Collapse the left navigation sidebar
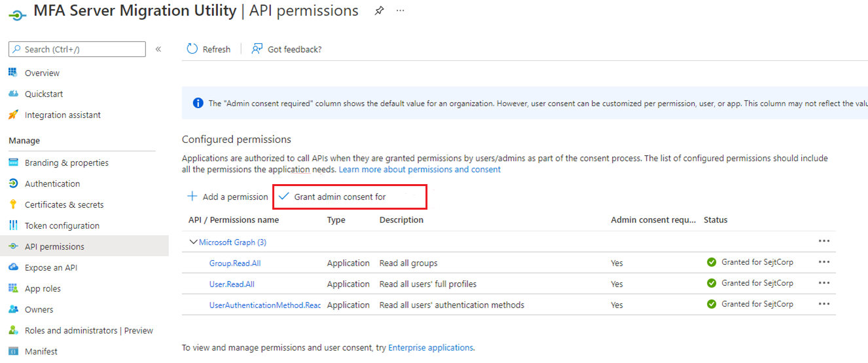868x363 pixels. click(158, 49)
